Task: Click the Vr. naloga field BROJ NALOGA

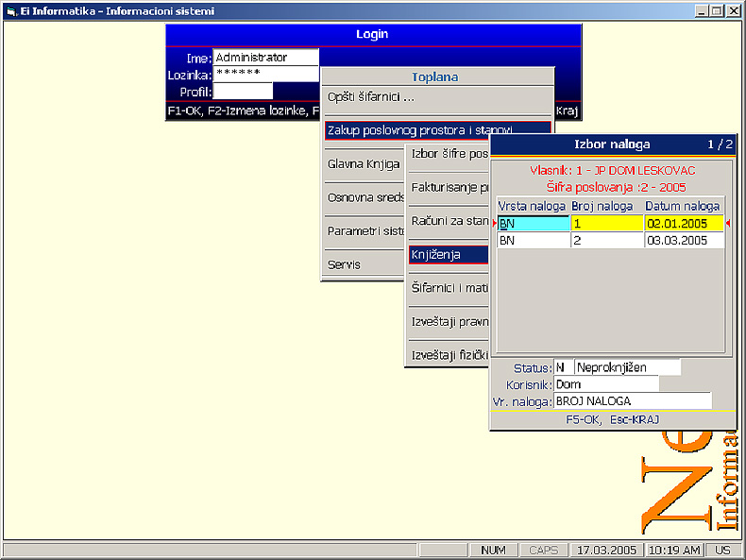Action: [x=632, y=401]
